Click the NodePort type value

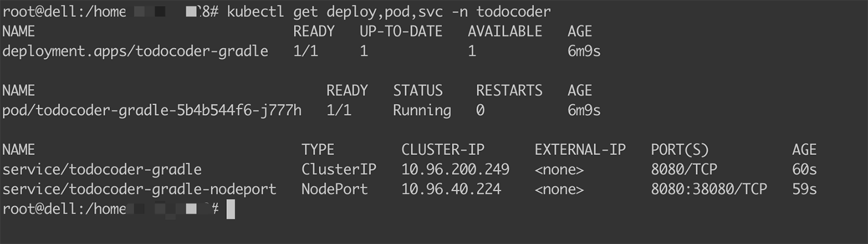coord(334,189)
